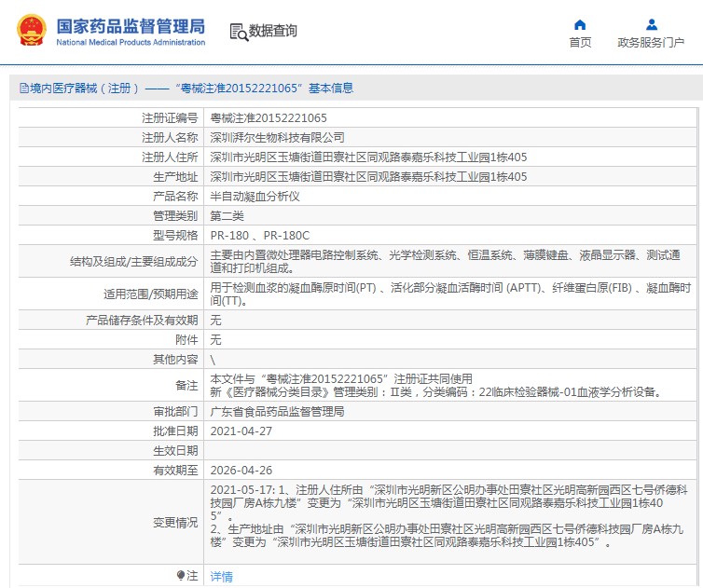Screen dimensions: 703x588
Task: Click registrant name 深圳湃尔生物科技有限公司
Action: [271, 138]
